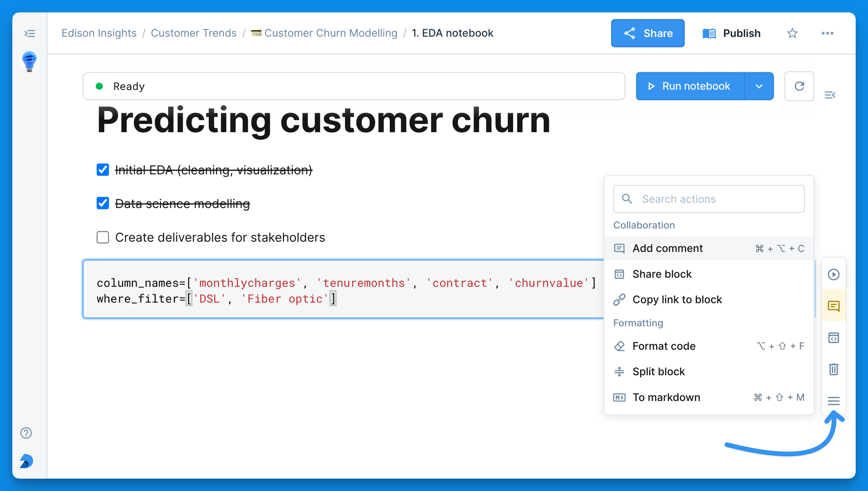Viewport: 868px width, 491px height.
Task: Click the Share button
Action: tap(647, 33)
